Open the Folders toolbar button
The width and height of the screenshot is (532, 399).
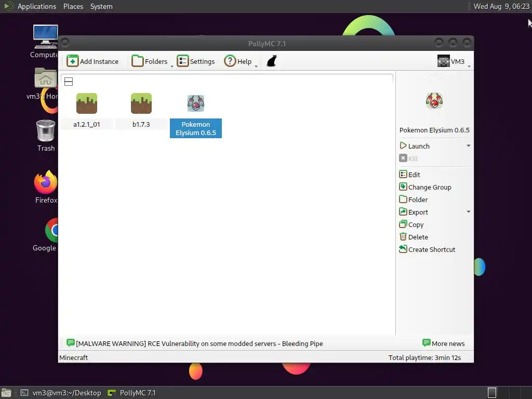150,61
